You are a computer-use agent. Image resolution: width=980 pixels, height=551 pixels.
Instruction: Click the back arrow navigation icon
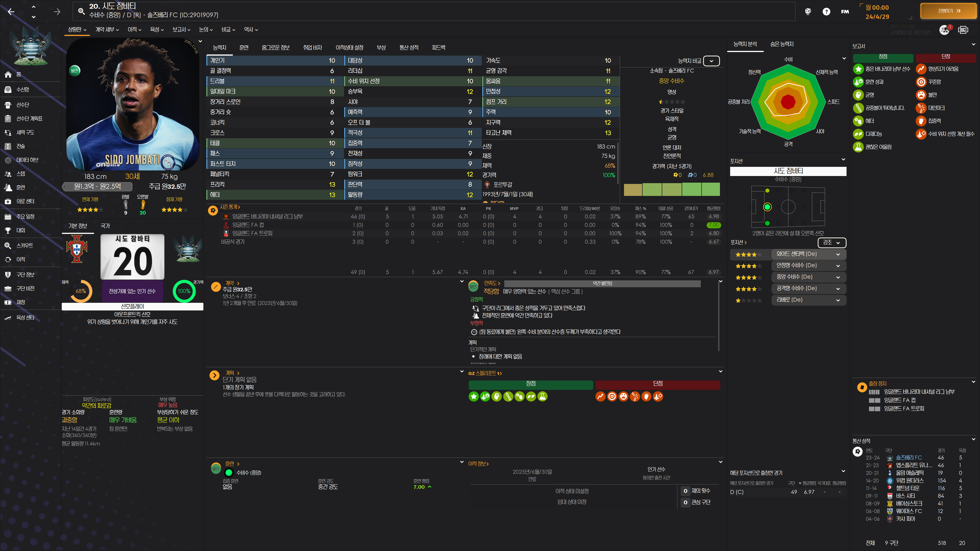[11, 12]
